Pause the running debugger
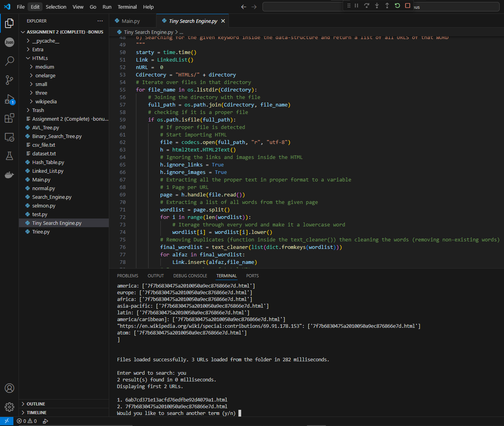The height and width of the screenshot is (426, 504). [356, 6]
